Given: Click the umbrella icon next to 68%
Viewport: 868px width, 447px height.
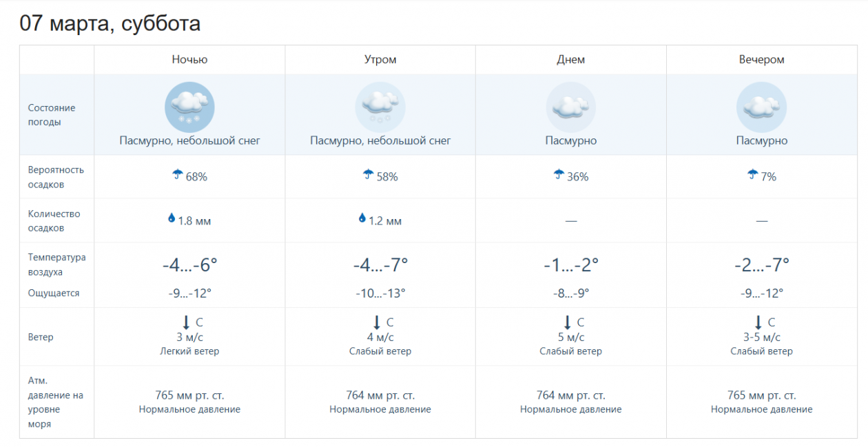Looking at the screenshot, I should point(178,175).
